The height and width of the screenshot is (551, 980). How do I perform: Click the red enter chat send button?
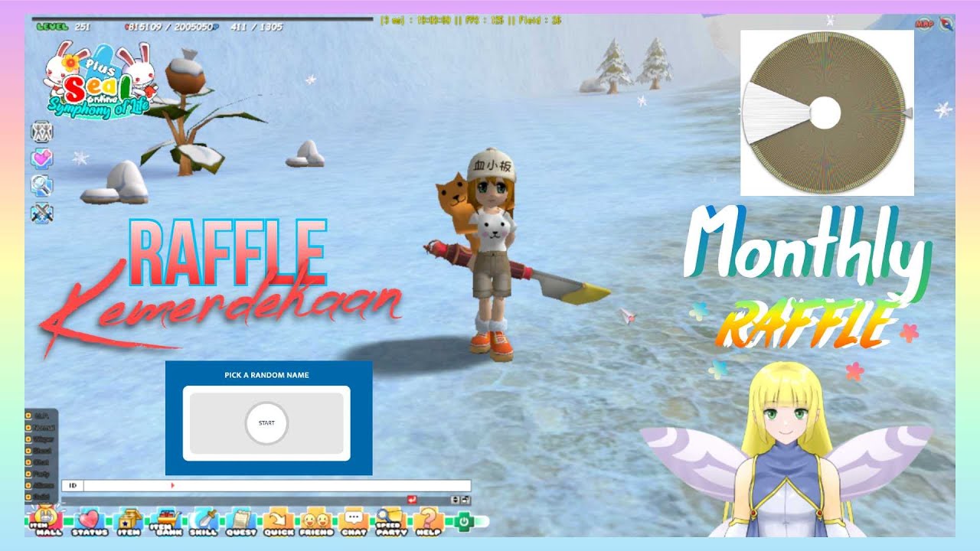[413, 500]
